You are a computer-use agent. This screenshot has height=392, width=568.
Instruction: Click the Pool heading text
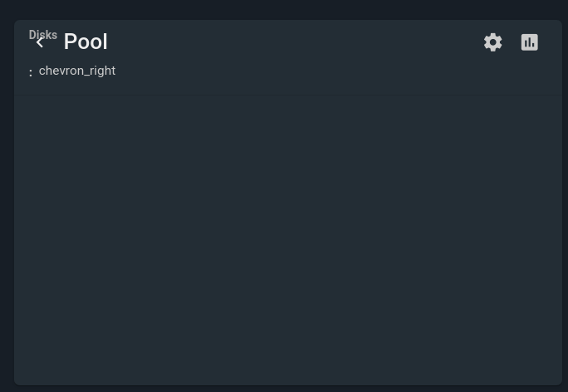coord(86,42)
